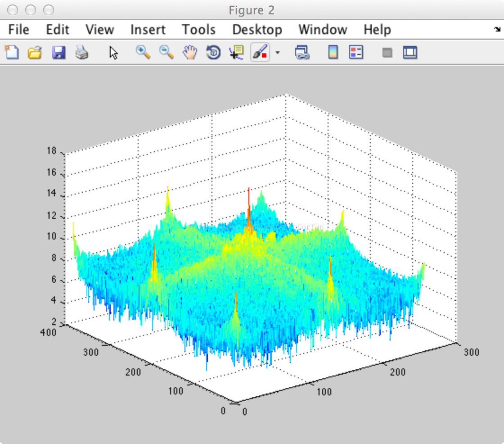
Task: Select the Data Cursor tool
Action: pos(237,52)
